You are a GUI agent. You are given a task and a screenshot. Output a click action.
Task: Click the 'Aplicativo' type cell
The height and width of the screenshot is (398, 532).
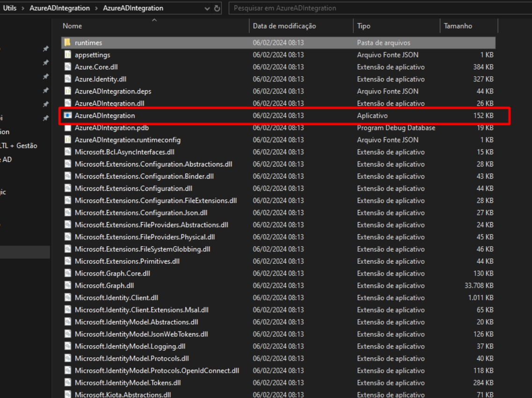click(x=372, y=116)
